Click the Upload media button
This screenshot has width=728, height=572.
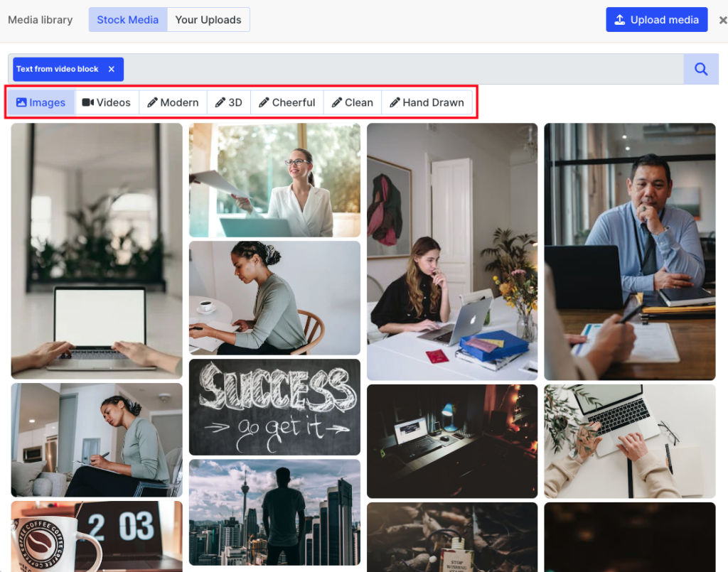coord(656,20)
